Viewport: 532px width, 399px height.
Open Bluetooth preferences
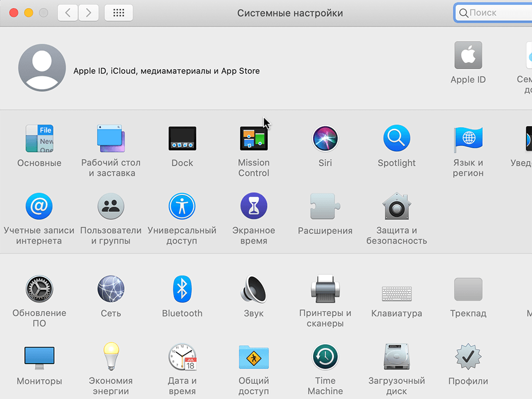click(182, 289)
